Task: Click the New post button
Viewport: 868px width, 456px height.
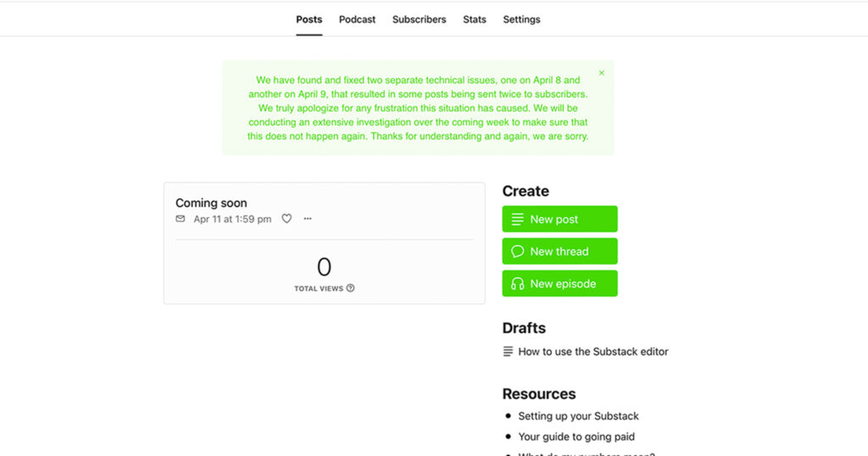Action: (x=559, y=219)
